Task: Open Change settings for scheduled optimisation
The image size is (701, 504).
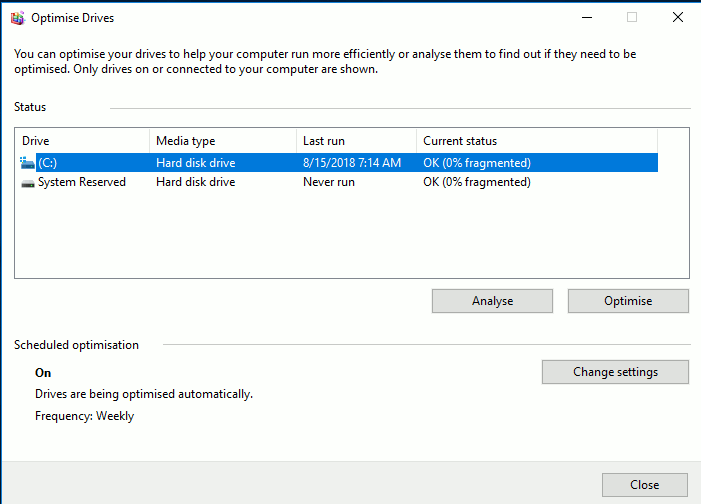Action: click(x=615, y=372)
